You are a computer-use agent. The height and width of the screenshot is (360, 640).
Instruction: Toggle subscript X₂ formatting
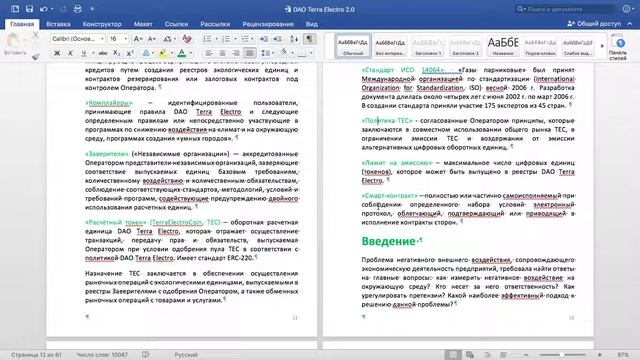click(x=116, y=53)
